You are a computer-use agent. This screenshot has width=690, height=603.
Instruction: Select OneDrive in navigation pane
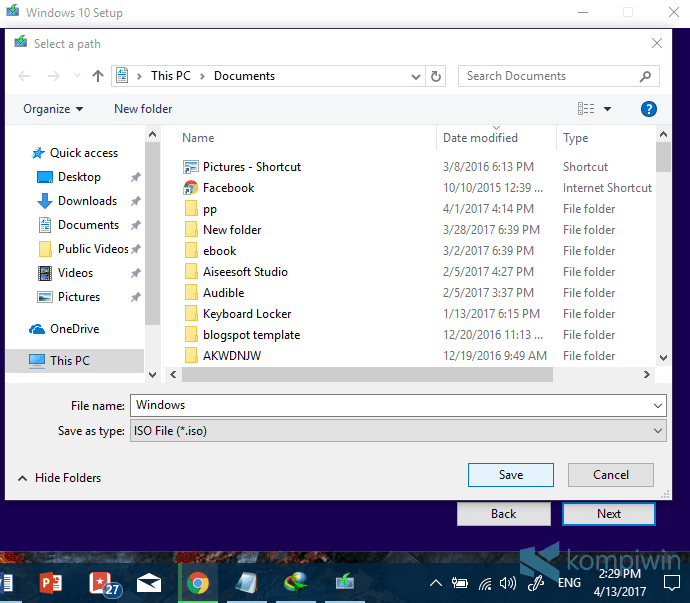coord(64,329)
